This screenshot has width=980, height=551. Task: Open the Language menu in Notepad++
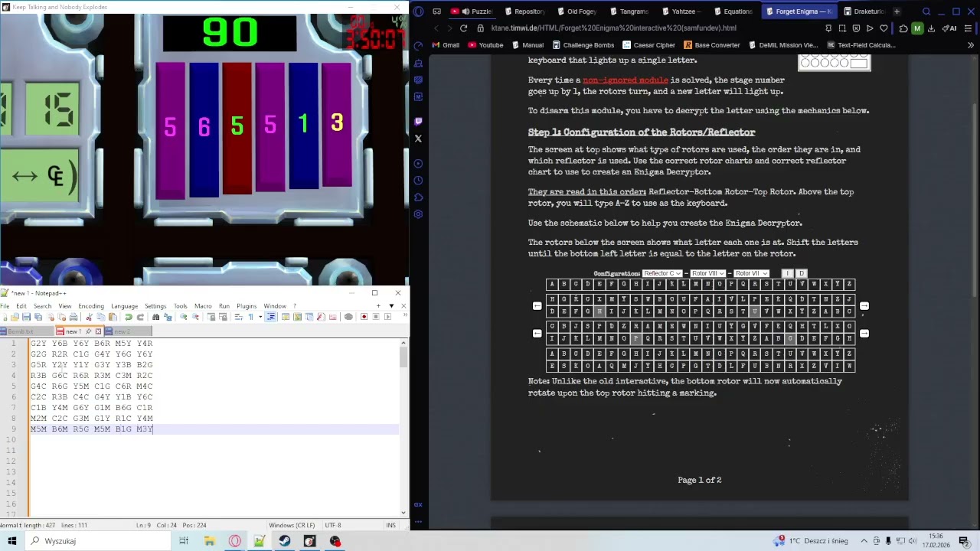click(x=124, y=306)
